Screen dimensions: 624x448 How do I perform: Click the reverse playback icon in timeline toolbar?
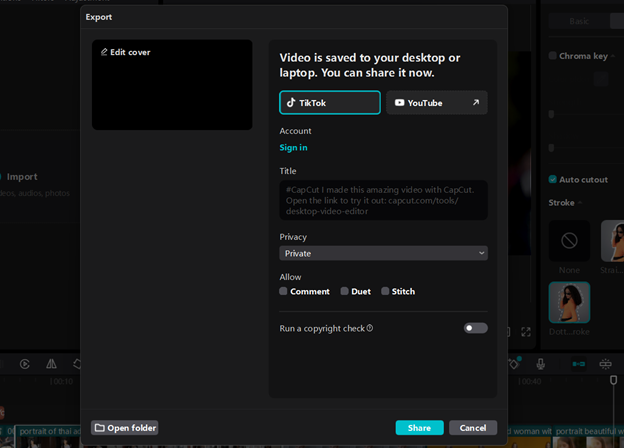pyautogui.click(x=25, y=364)
